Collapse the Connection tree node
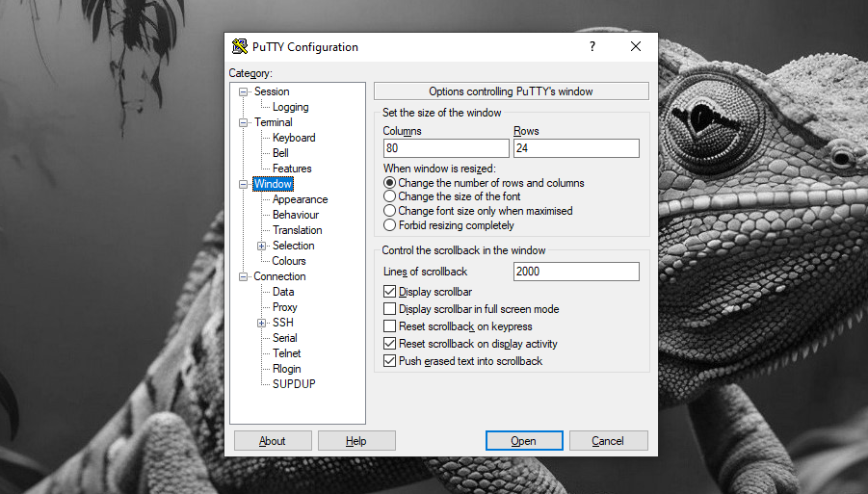Image resolution: width=868 pixels, height=494 pixels. [244, 276]
